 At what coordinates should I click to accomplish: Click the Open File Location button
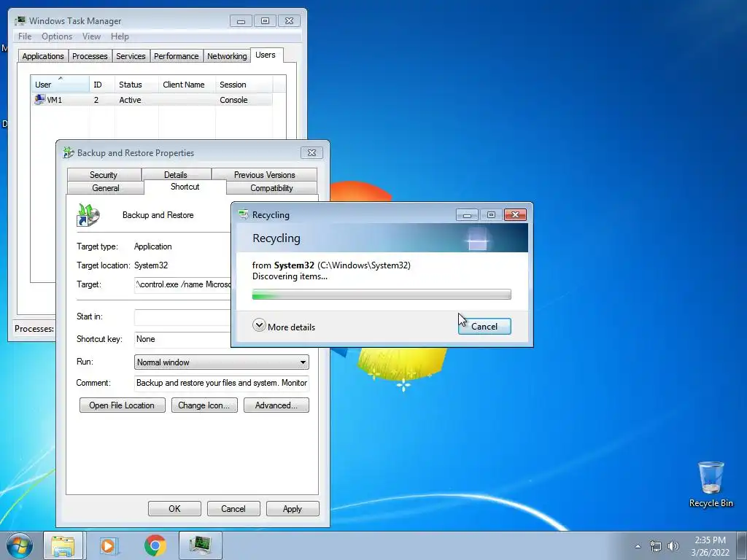tap(122, 405)
